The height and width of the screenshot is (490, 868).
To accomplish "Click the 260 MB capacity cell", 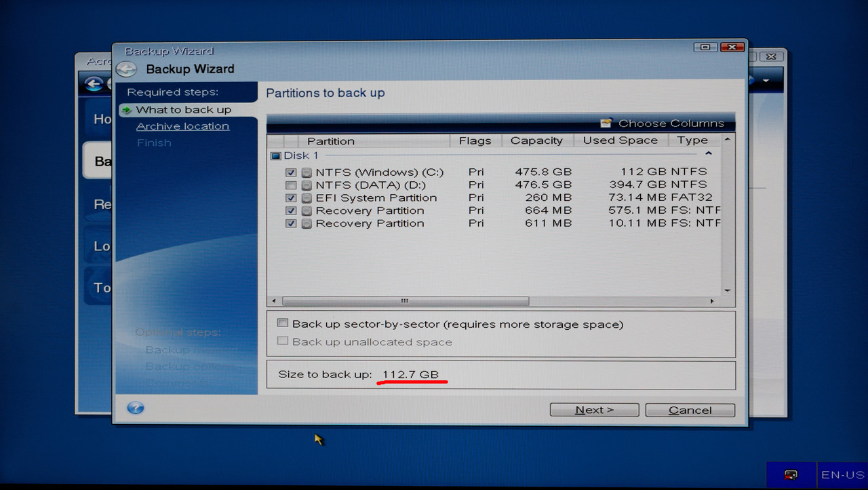I will pyautogui.click(x=548, y=198).
